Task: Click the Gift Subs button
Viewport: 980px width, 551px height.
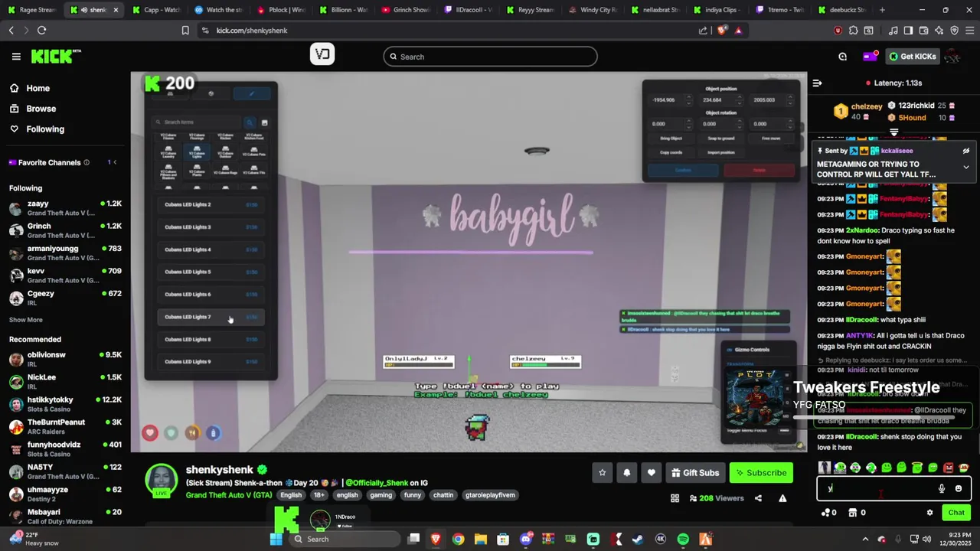Action: click(695, 473)
